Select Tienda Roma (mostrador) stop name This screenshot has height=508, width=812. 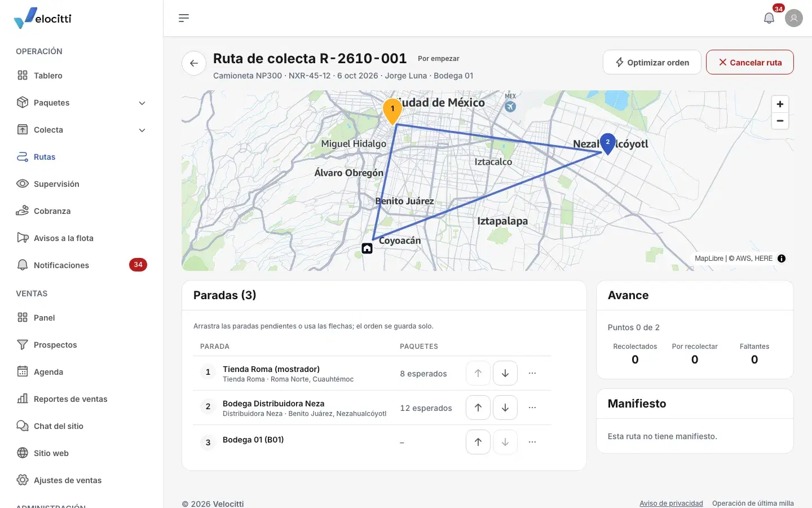coord(271,369)
